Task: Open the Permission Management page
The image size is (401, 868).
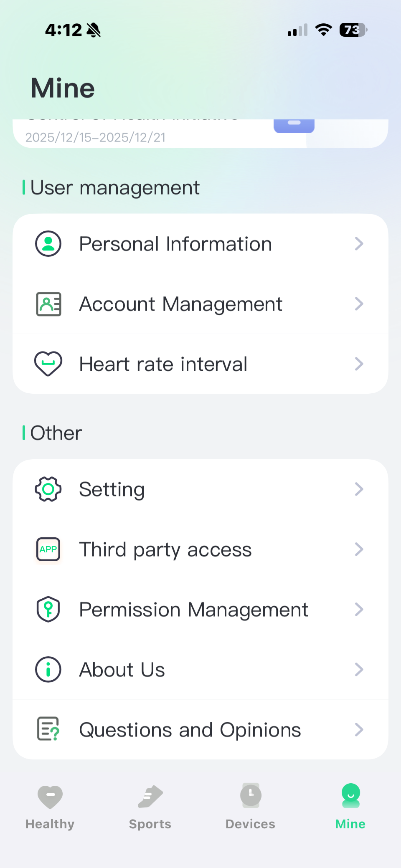Action: click(200, 610)
